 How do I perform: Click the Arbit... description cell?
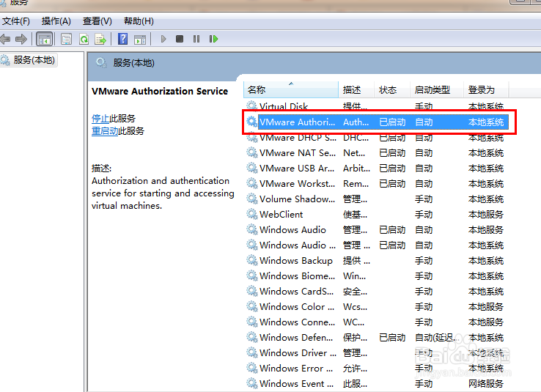click(x=356, y=169)
